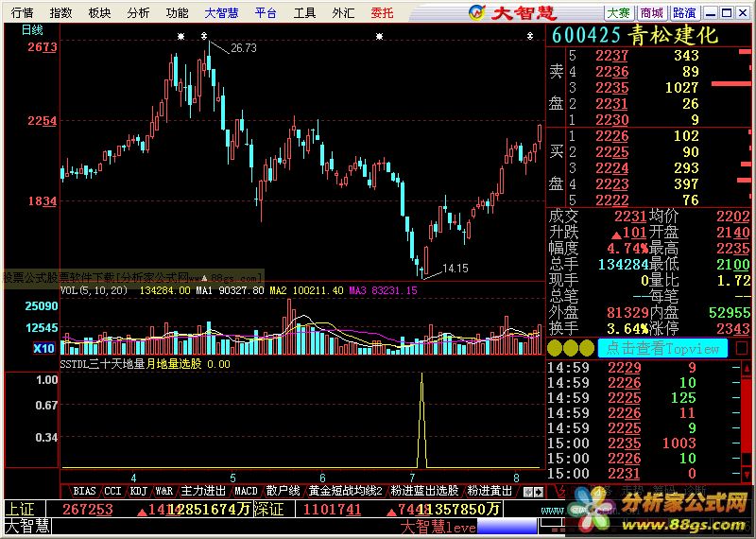Open the 指数 menu

tap(61, 13)
